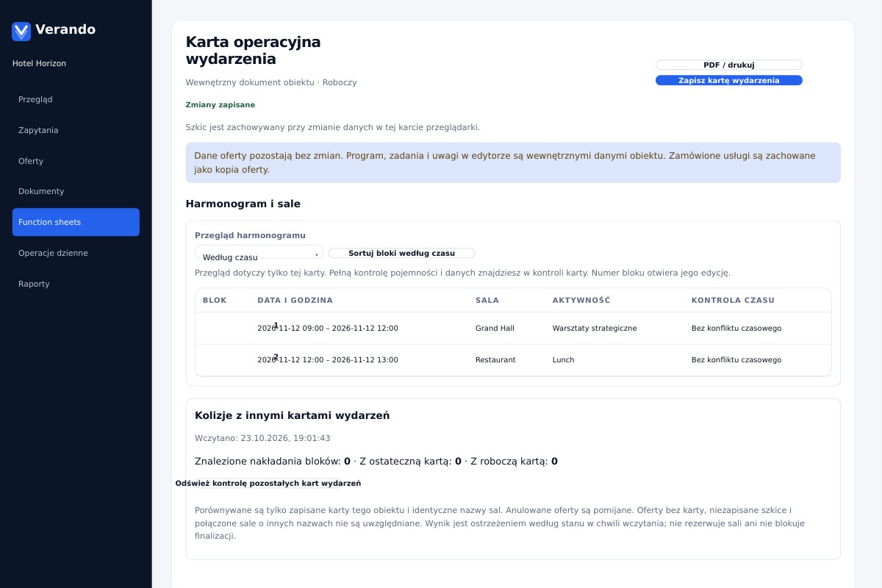Open Operacje dzienne

click(76, 253)
